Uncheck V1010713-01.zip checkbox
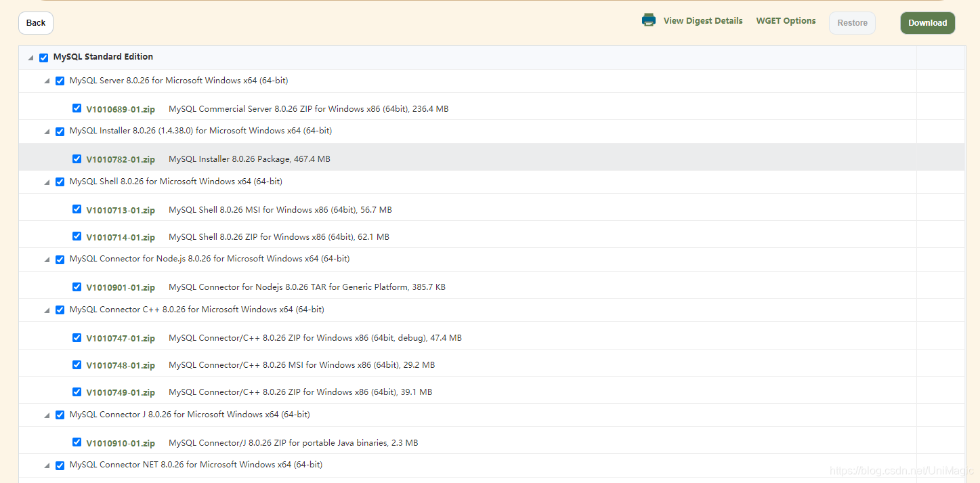This screenshot has height=483, width=980. [77, 209]
